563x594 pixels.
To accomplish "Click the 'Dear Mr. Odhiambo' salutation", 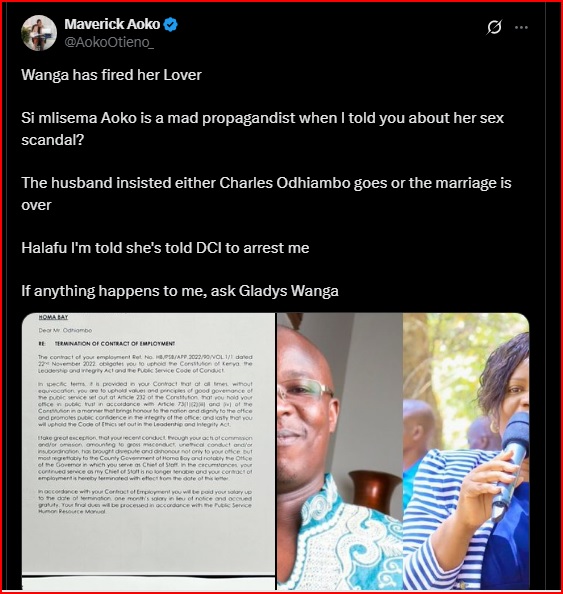I will (65, 330).
